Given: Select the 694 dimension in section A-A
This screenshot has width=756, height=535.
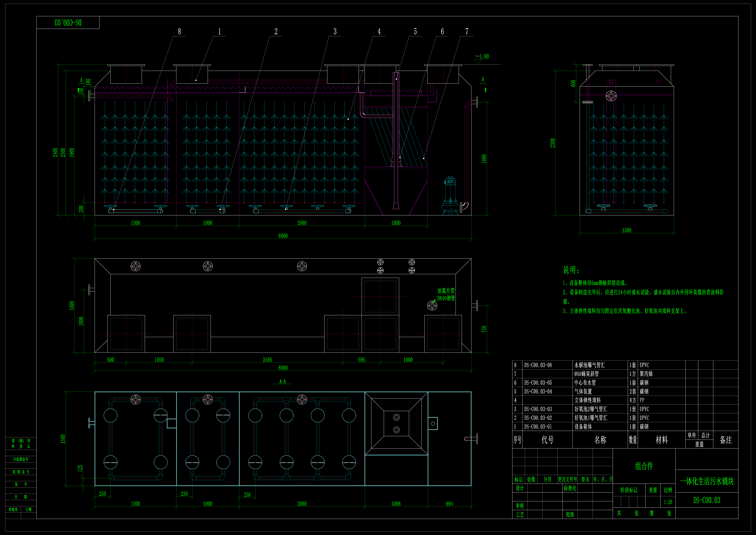Looking at the screenshot, I should (x=450, y=504).
